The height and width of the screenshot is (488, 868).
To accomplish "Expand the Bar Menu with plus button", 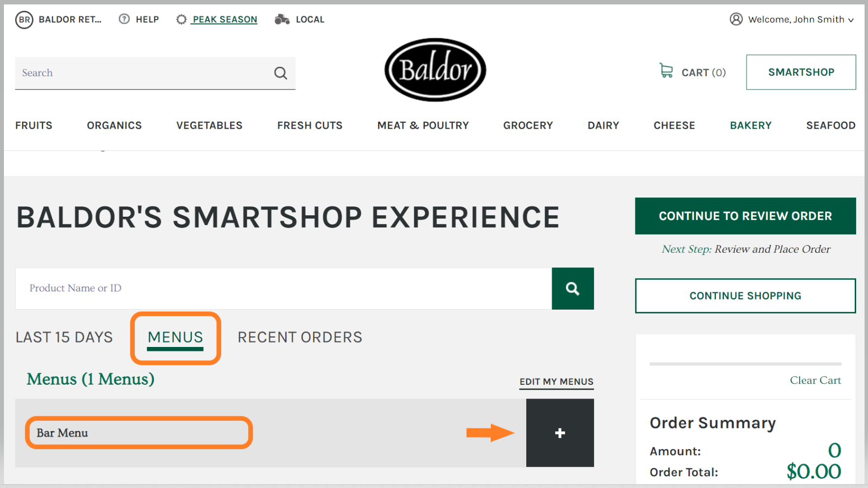I will click(560, 433).
